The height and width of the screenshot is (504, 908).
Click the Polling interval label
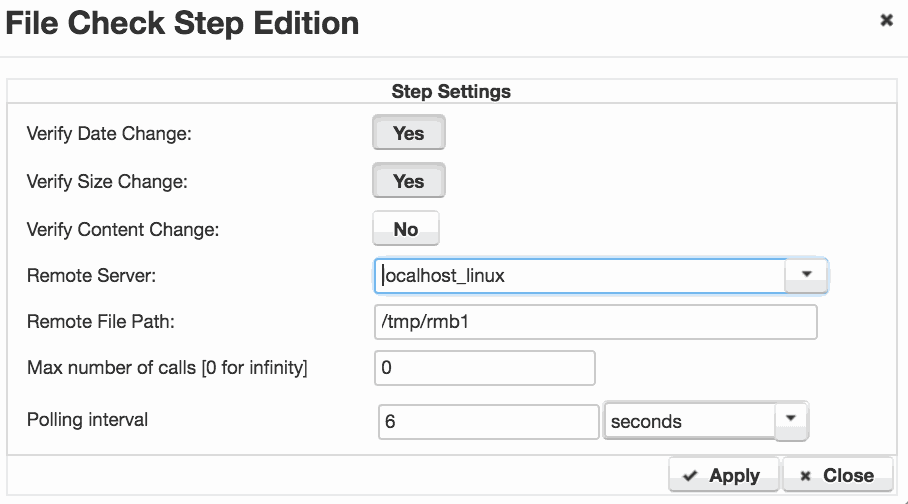click(x=87, y=419)
